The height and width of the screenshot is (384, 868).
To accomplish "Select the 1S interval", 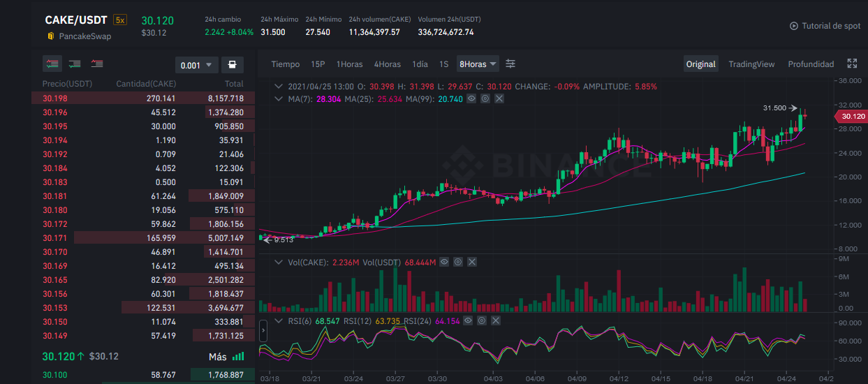I will (x=443, y=64).
